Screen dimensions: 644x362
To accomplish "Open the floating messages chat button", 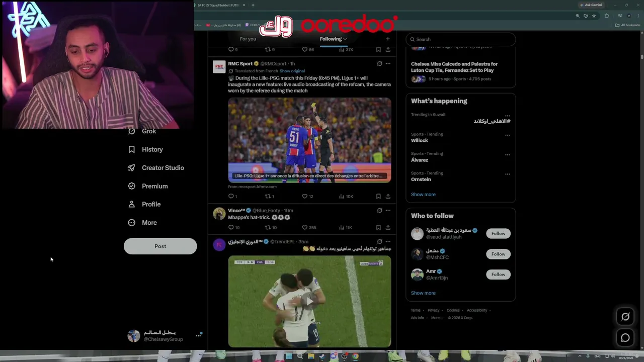I will pos(625,338).
